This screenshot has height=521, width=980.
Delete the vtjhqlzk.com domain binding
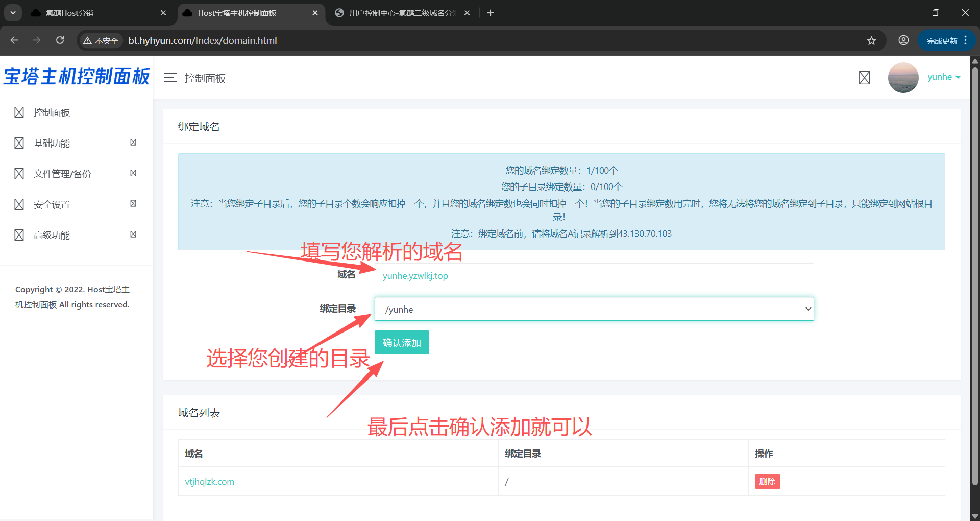[767, 481]
